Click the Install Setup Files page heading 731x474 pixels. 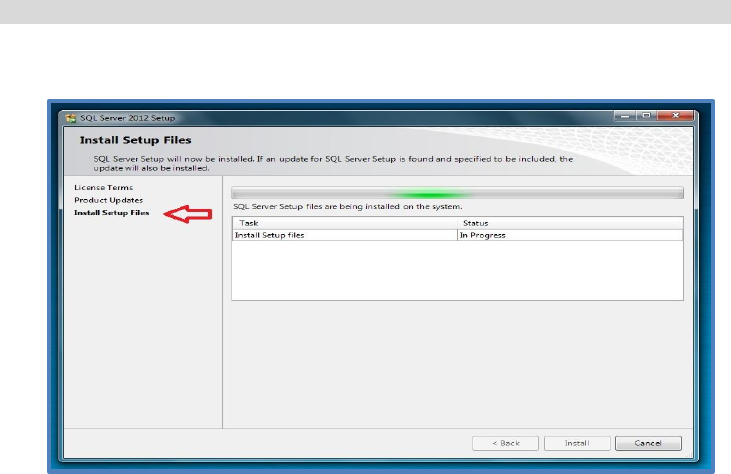coord(135,140)
